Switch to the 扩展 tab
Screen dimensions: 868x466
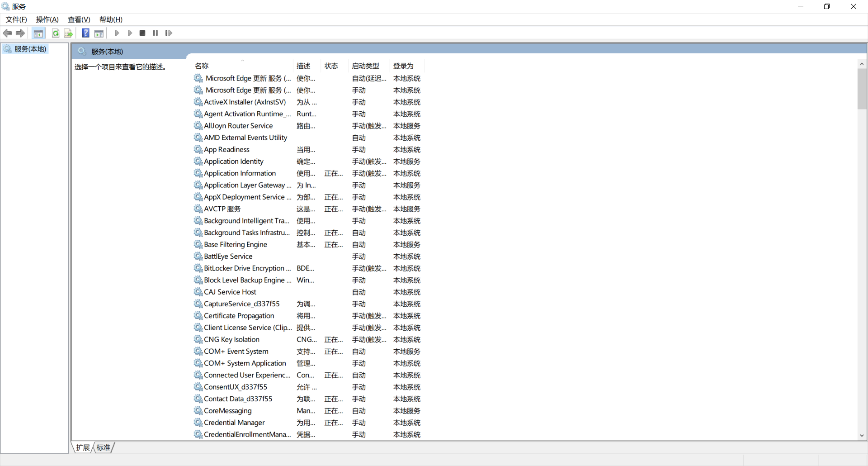click(x=83, y=447)
